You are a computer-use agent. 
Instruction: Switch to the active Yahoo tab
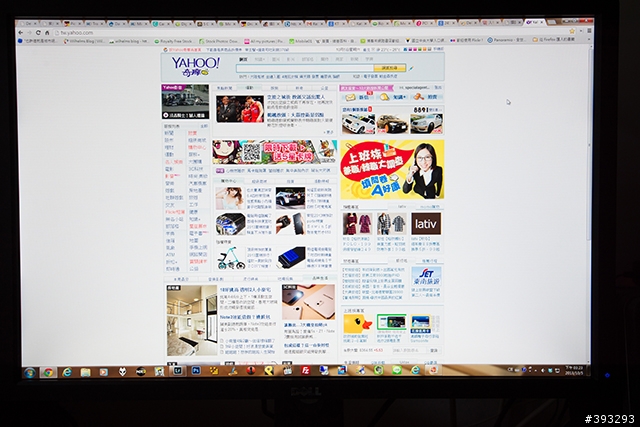(535, 22)
